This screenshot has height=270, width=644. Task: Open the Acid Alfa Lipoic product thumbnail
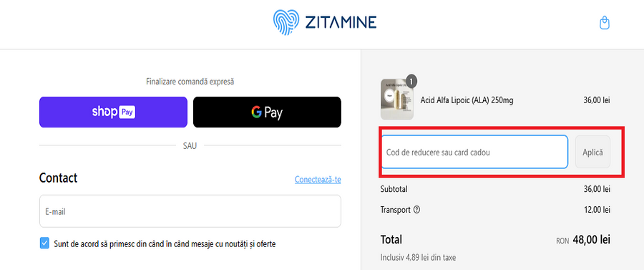tap(396, 99)
